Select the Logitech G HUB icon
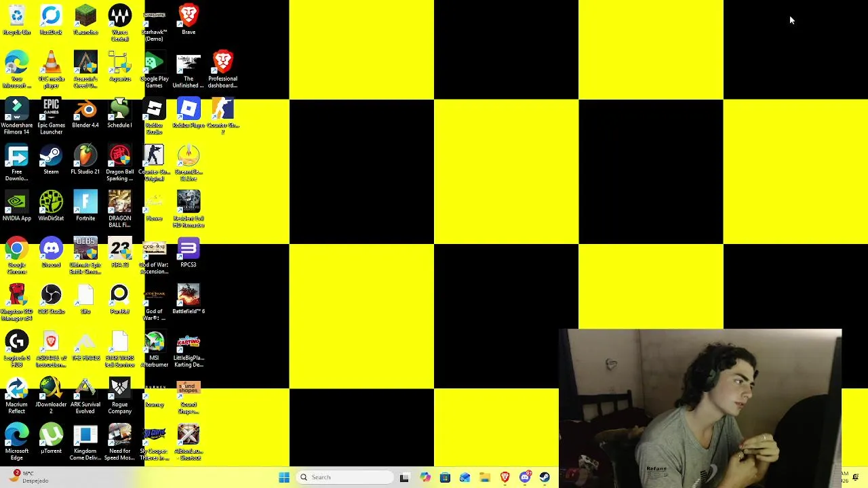Screen dimensions: 868x488 tap(17, 349)
